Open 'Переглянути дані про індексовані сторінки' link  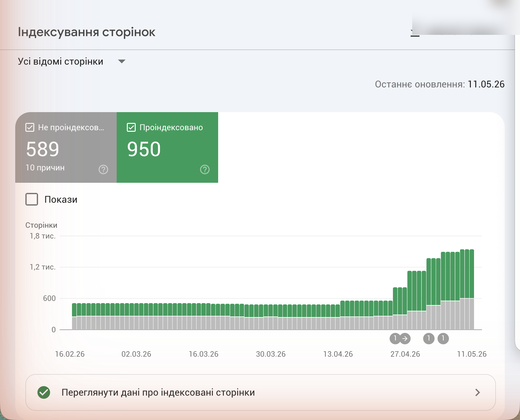point(261,392)
